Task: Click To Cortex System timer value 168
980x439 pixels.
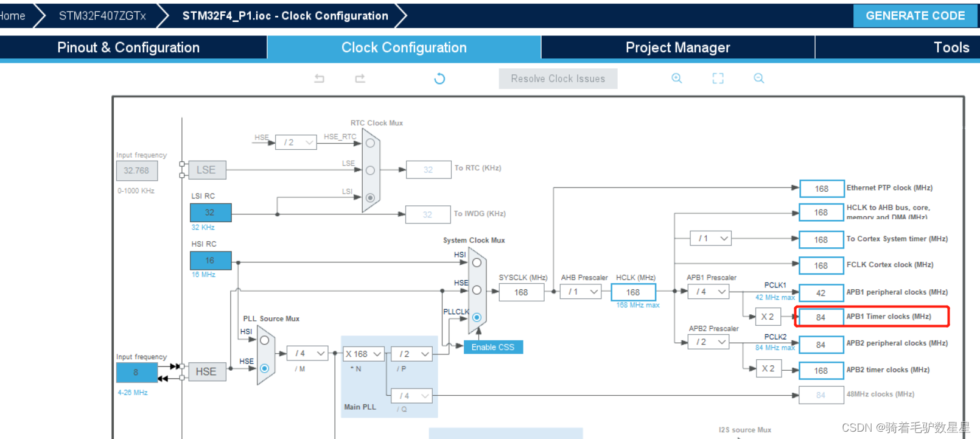Action: pyautogui.click(x=821, y=240)
